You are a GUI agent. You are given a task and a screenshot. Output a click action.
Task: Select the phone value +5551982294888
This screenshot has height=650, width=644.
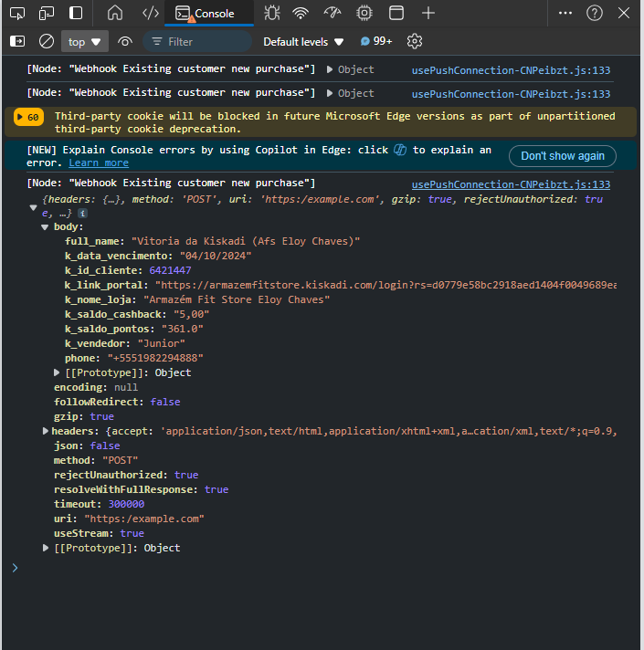pyautogui.click(x=155, y=358)
